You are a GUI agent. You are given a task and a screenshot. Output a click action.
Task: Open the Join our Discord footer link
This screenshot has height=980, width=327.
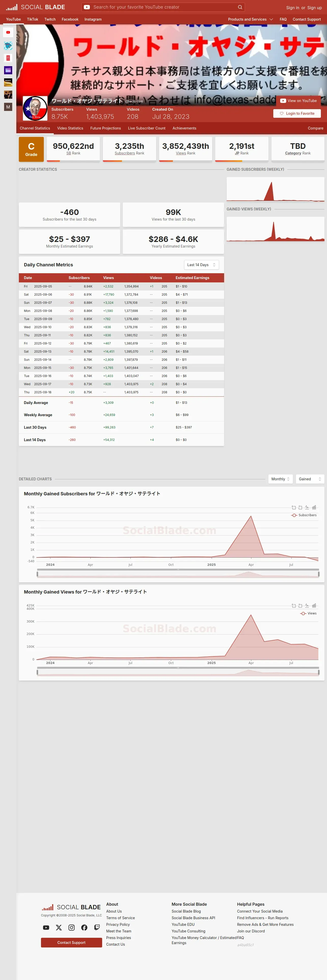(x=251, y=931)
